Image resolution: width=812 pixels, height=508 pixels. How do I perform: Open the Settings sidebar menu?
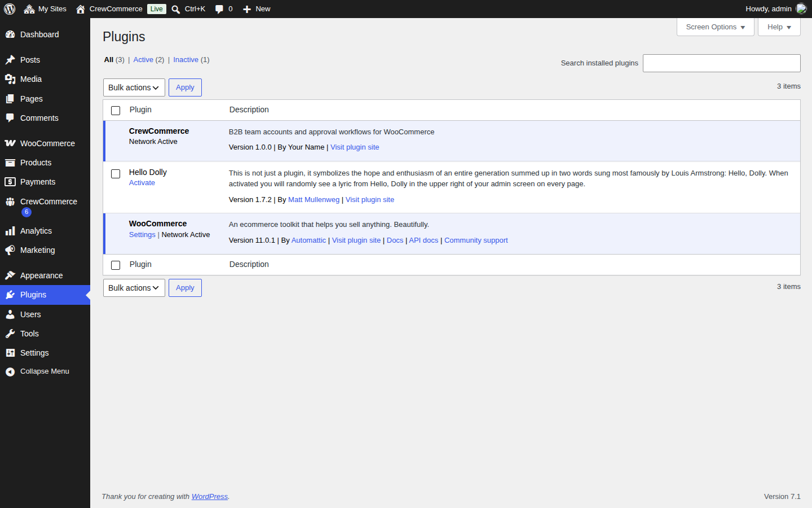click(45, 353)
